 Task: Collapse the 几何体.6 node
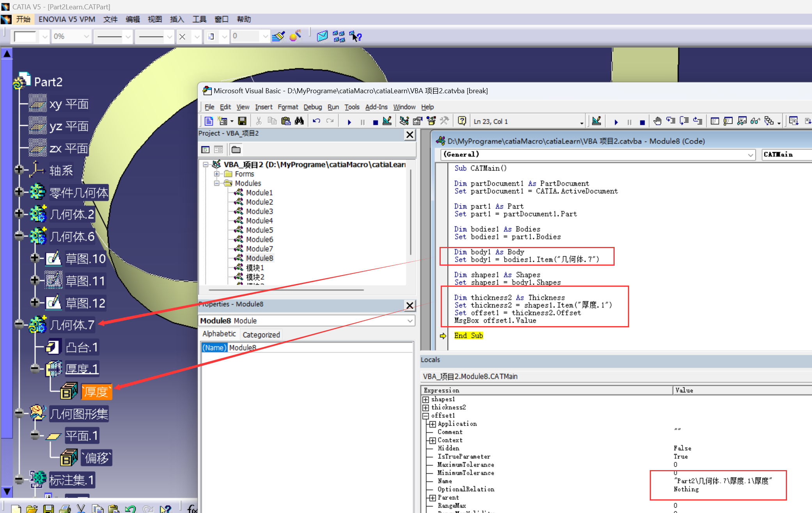pyautogui.click(x=19, y=236)
